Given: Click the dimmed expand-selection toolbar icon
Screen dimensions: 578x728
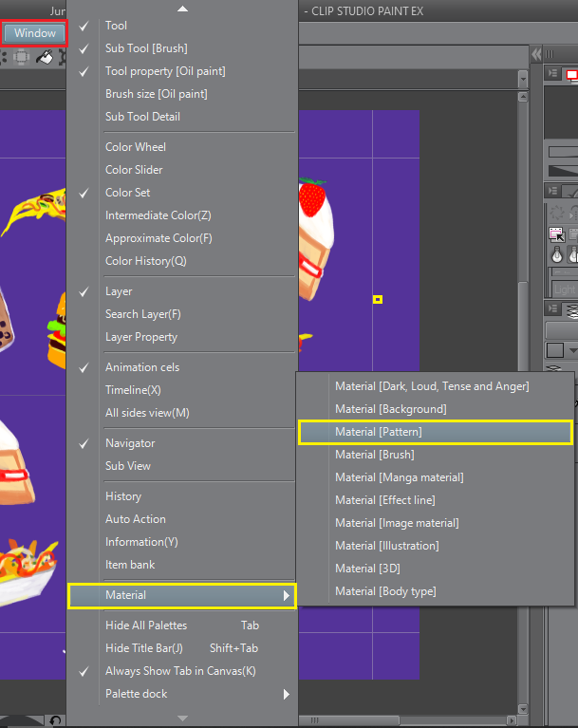Looking at the screenshot, I should (x=21, y=58).
